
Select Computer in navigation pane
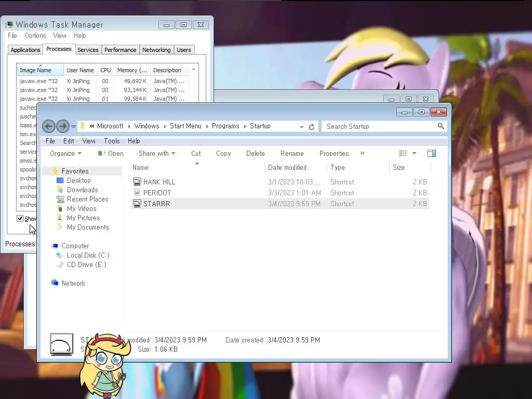tap(75, 246)
